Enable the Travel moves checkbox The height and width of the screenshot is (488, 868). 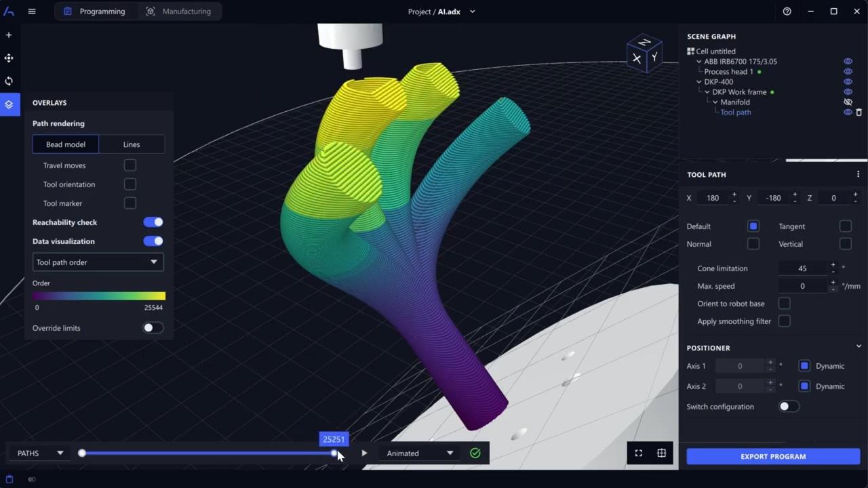click(x=130, y=165)
